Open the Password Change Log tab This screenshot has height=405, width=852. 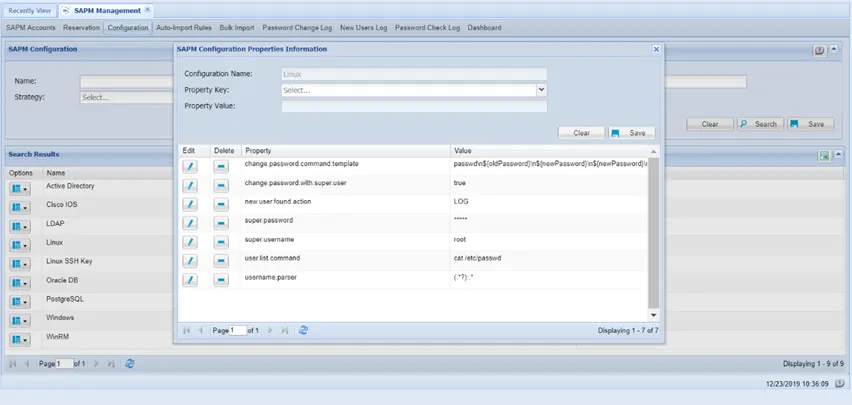pyautogui.click(x=297, y=28)
